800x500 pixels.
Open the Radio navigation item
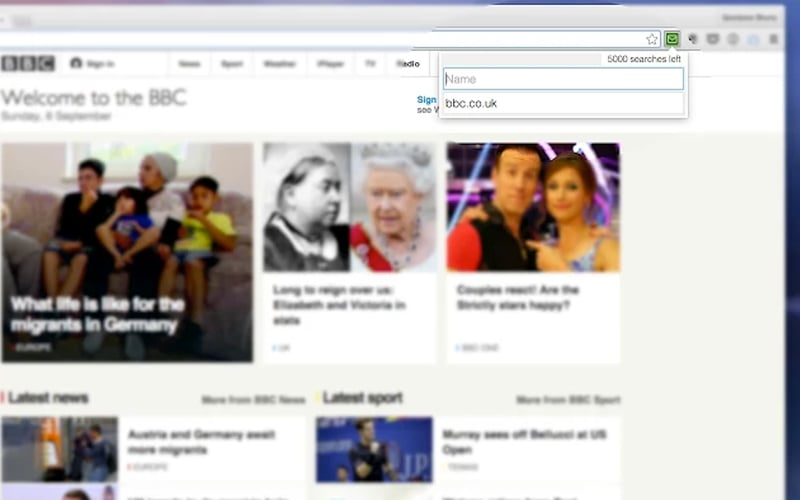(408, 64)
